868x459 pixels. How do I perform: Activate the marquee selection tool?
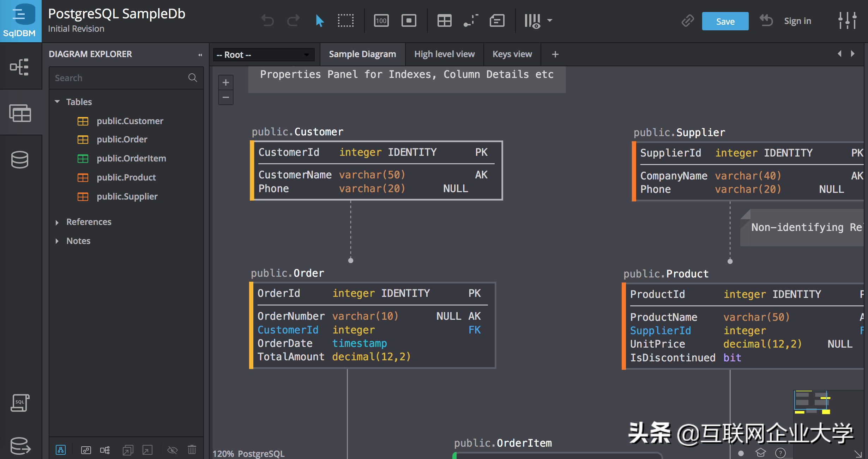tap(346, 21)
